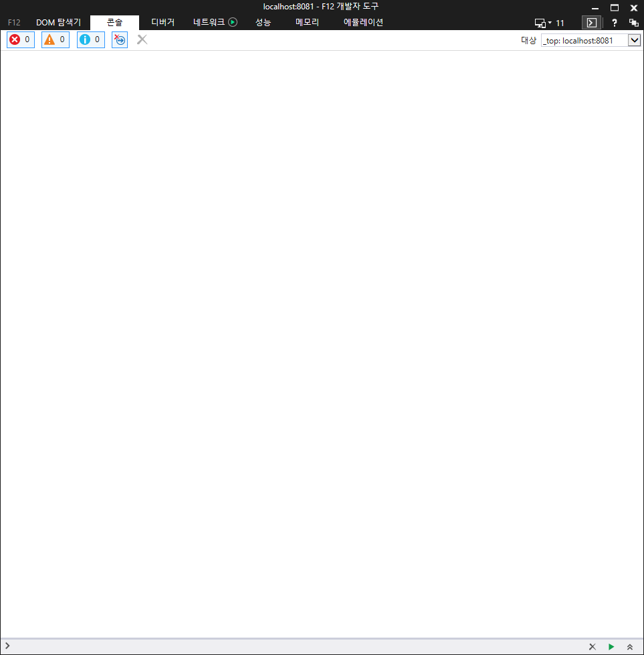
Task: Close the F12 developer tools window
Action: pos(633,8)
